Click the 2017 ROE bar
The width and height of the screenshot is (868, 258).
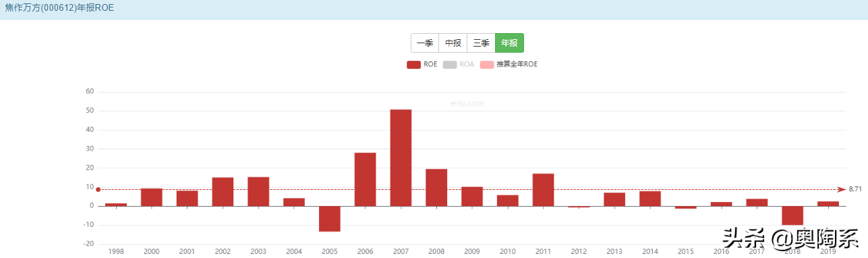pyautogui.click(x=757, y=203)
